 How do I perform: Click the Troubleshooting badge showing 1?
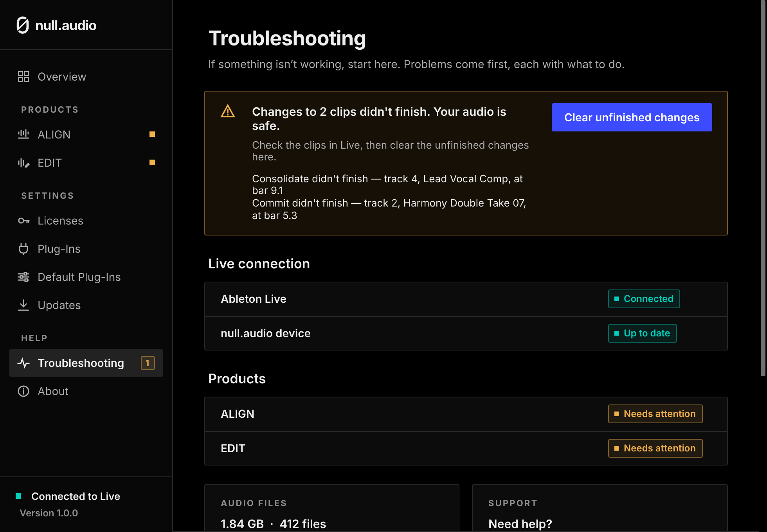pos(148,363)
